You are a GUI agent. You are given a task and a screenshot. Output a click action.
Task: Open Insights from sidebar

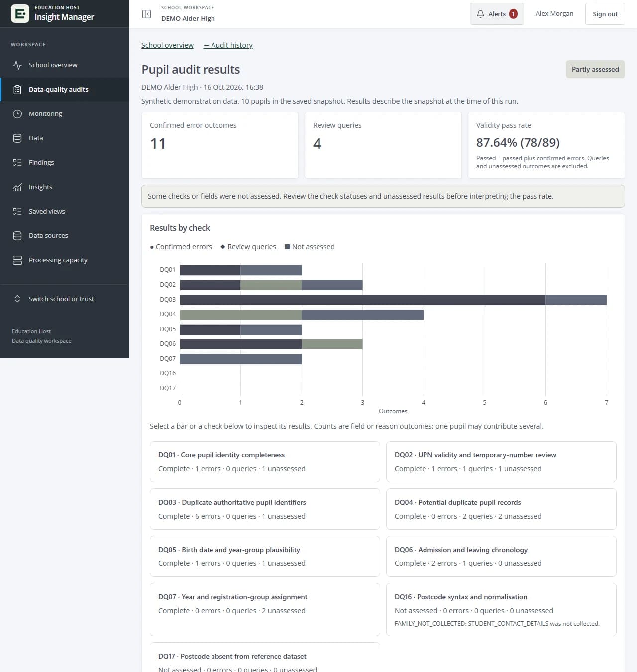[65, 187]
